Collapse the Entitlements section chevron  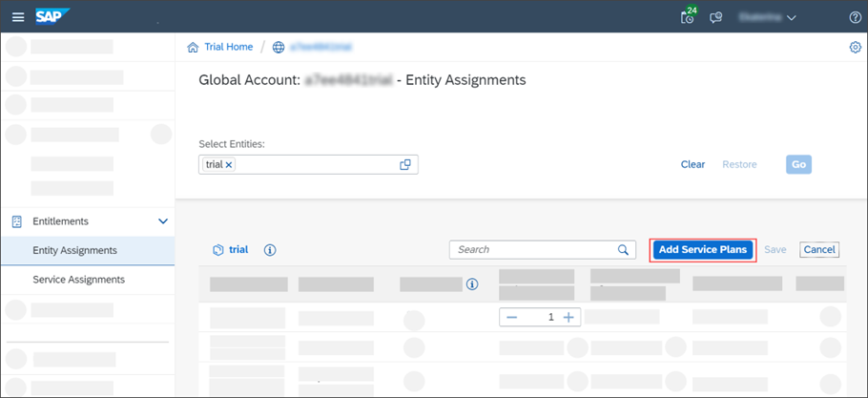tap(163, 221)
